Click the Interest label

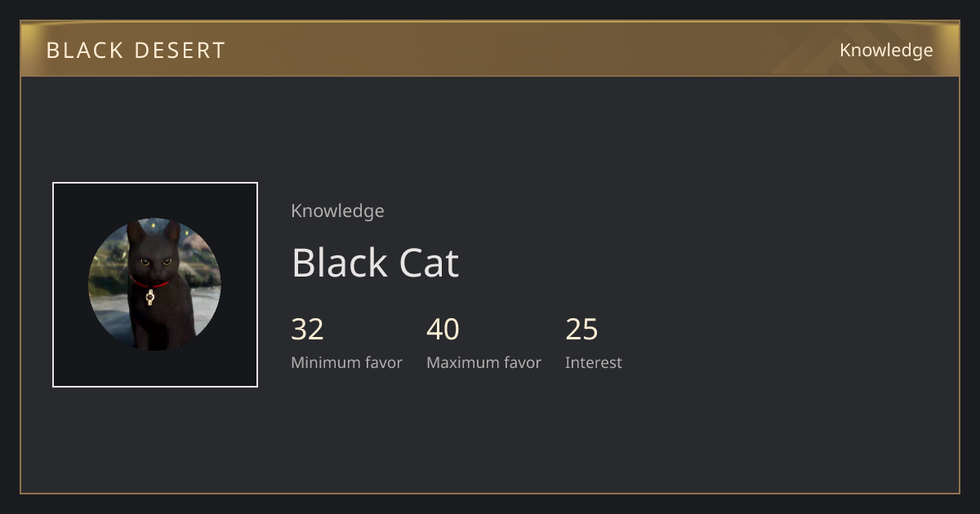click(593, 363)
